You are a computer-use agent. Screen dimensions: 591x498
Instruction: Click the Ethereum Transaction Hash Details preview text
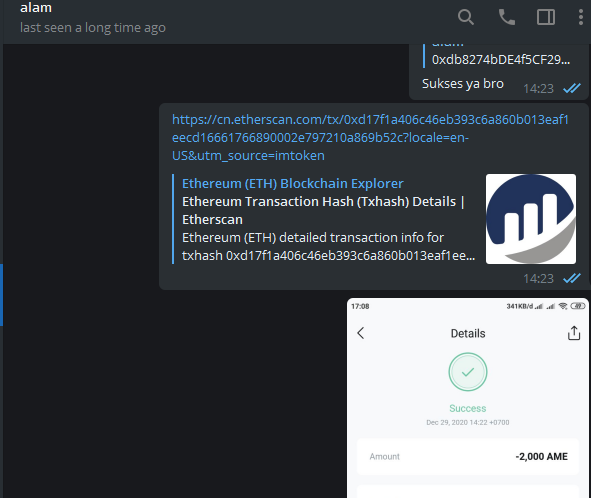tap(323, 210)
